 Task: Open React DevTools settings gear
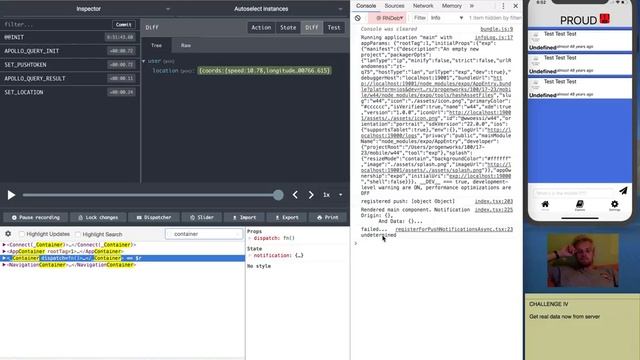click(x=8, y=234)
